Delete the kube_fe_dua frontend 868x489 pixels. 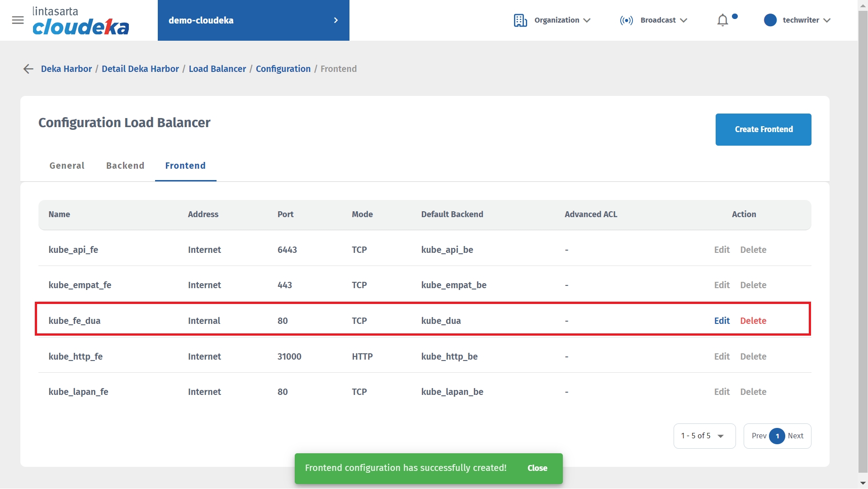tap(753, 321)
